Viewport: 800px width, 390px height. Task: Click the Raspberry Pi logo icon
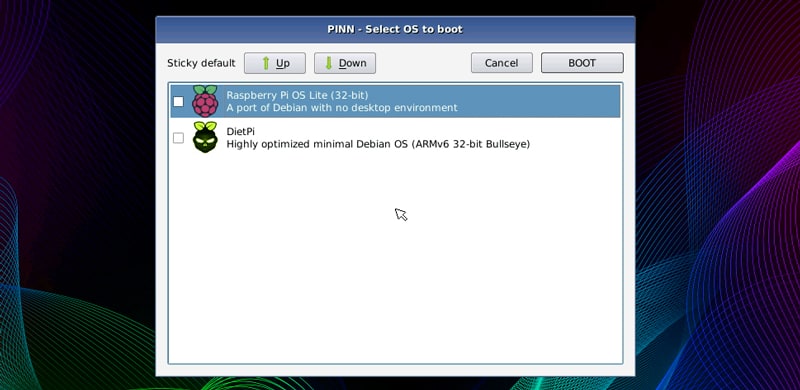pyautogui.click(x=205, y=101)
